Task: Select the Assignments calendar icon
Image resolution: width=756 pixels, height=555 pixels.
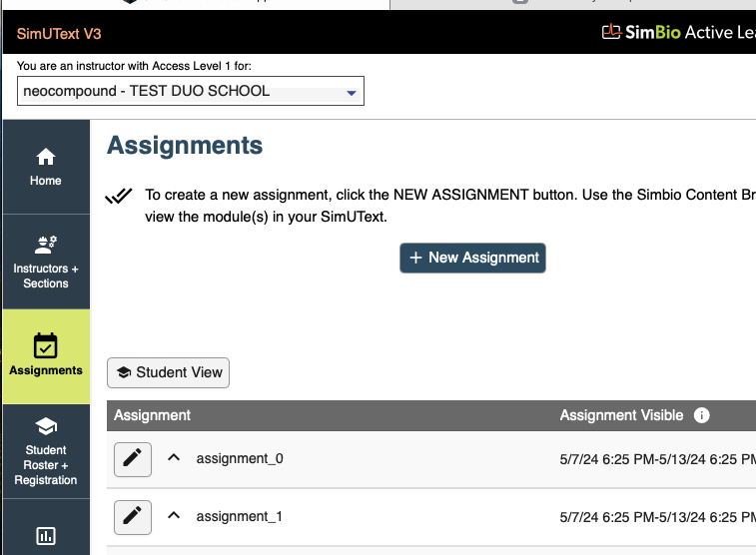Action: click(46, 345)
